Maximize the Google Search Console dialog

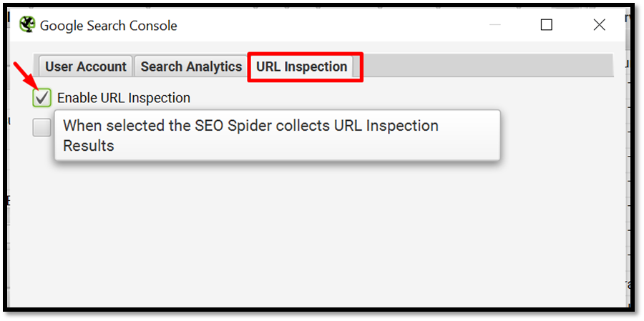click(x=546, y=25)
